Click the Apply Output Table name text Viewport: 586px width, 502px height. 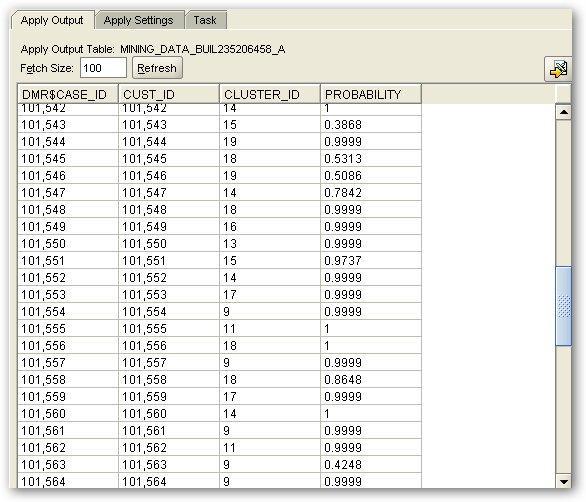coord(203,49)
